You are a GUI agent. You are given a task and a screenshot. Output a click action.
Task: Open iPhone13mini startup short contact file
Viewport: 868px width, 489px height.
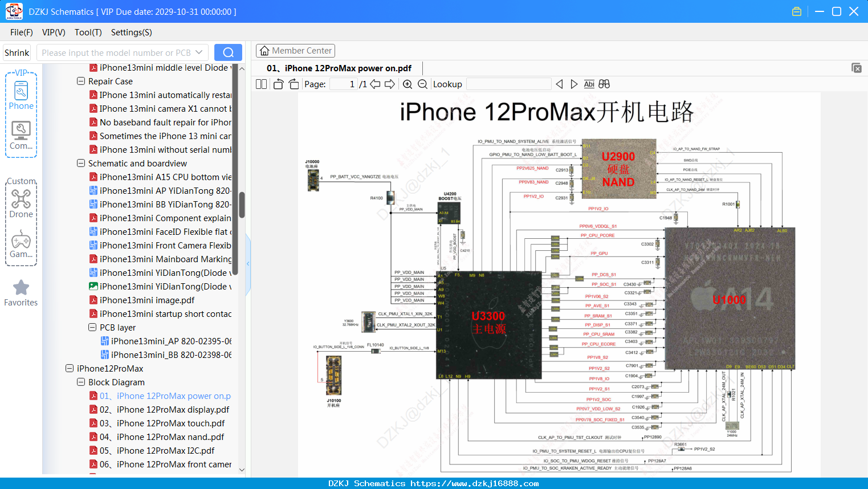165,313
